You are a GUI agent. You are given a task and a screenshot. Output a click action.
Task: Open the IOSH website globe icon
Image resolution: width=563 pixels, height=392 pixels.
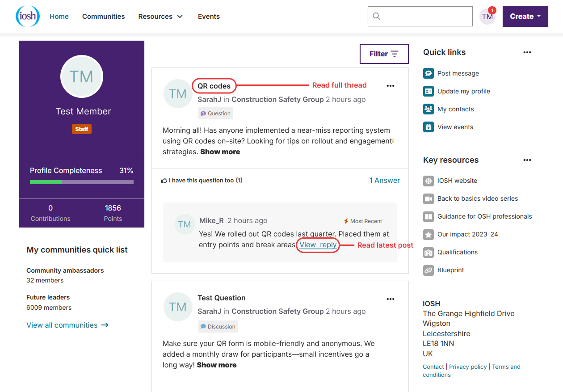(x=428, y=181)
